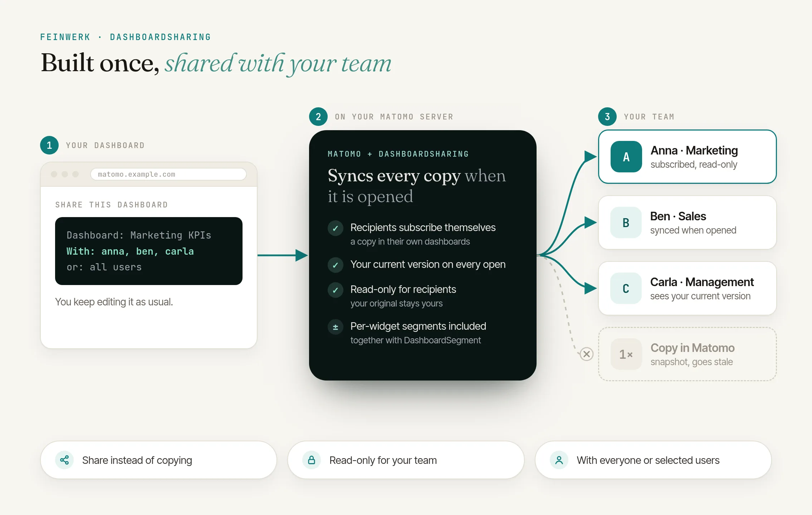Image resolution: width=812 pixels, height=515 pixels.
Task: Click the 'With everyone or selected users' pill
Action: click(x=653, y=460)
